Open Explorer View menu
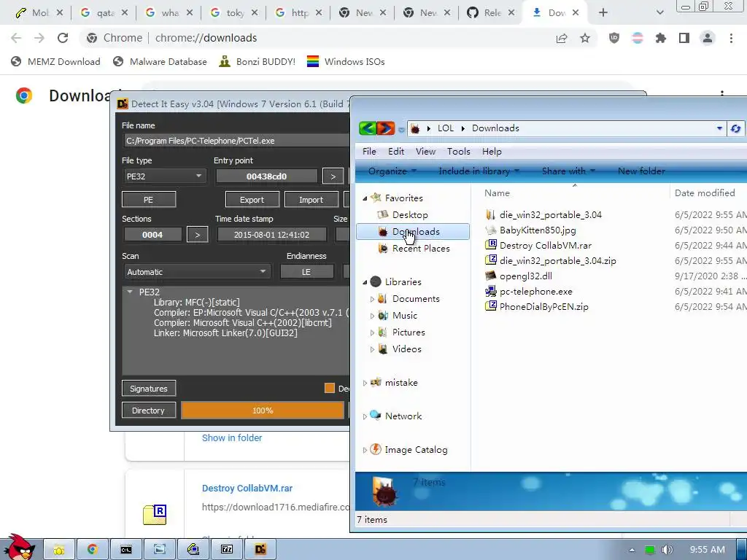 (425, 152)
